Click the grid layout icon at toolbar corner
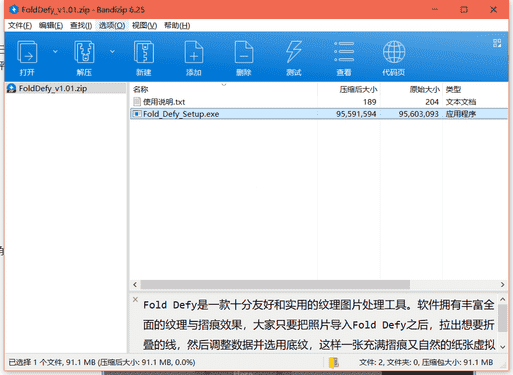Image resolution: width=513 pixels, height=375 pixels. (x=497, y=43)
